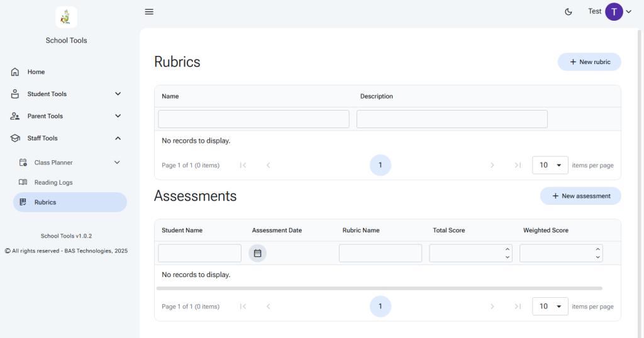Image resolution: width=644 pixels, height=338 pixels.
Task: Go to Home in sidebar
Action: pyautogui.click(x=36, y=72)
